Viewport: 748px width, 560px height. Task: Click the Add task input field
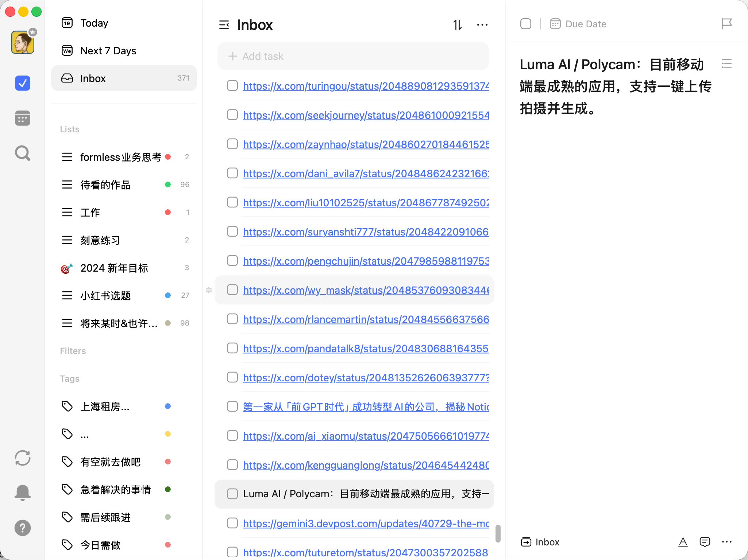353,56
